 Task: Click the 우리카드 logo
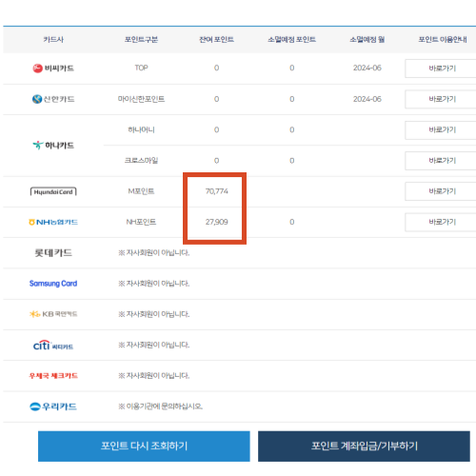pos(53,407)
